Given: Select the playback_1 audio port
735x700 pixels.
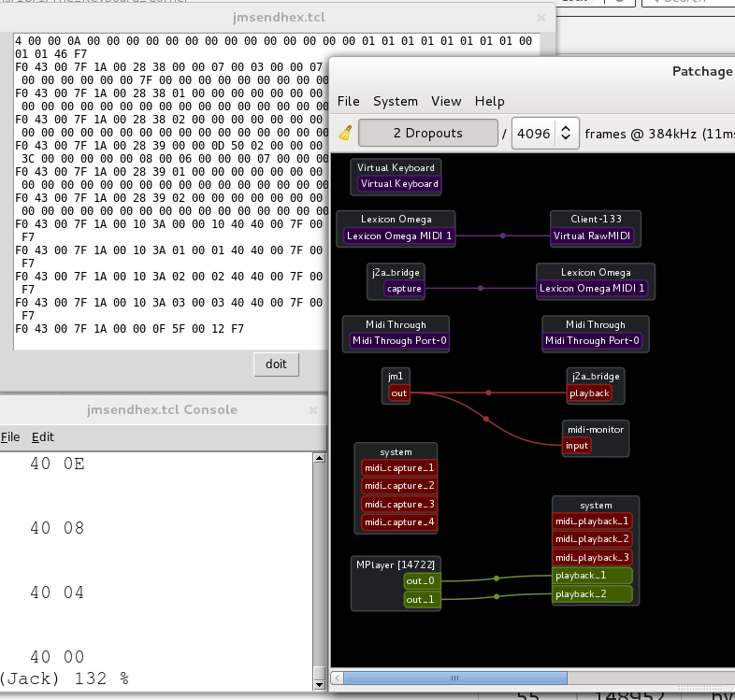Looking at the screenshot, I should pos(592,576).
